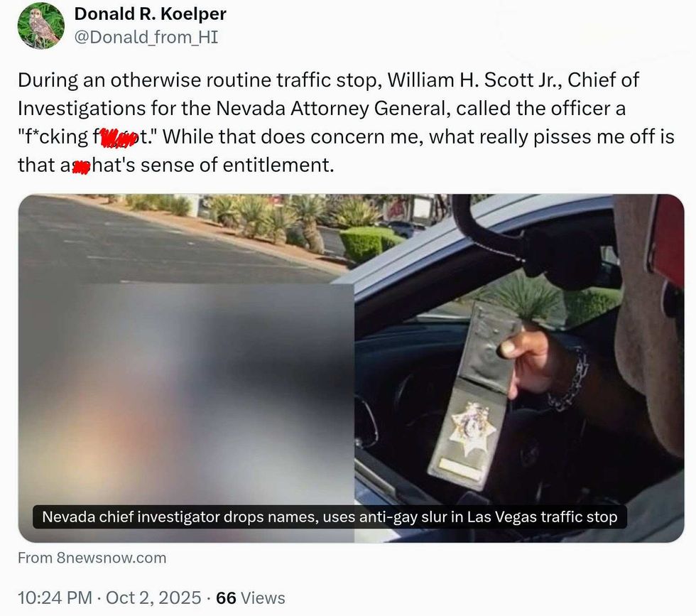Image resolution: width=696 pixels, height=616 pixels.
Task: Click the red scribble before "hat's"
Action: click(x=81, y=168)
